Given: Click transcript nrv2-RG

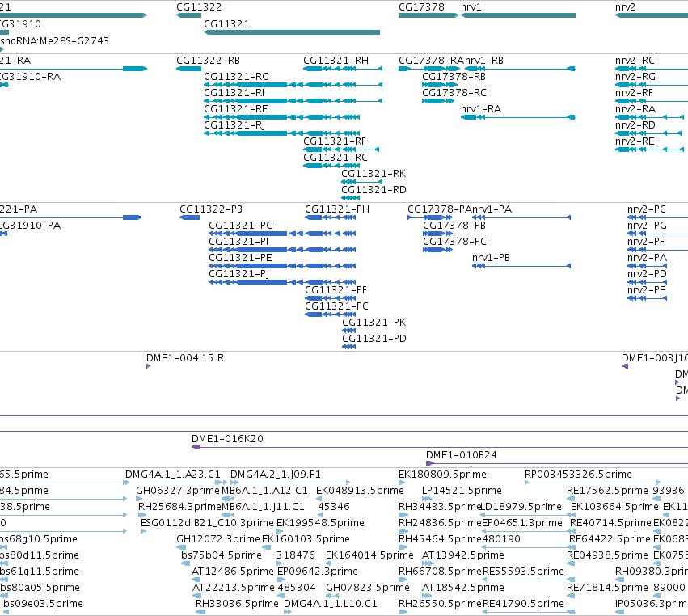Looking at the screenshot, I should 635,77.
